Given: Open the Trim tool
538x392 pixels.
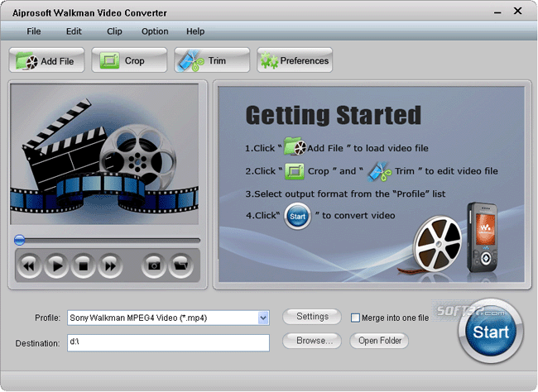Looking at the screenshot, I should coord(212,60).
